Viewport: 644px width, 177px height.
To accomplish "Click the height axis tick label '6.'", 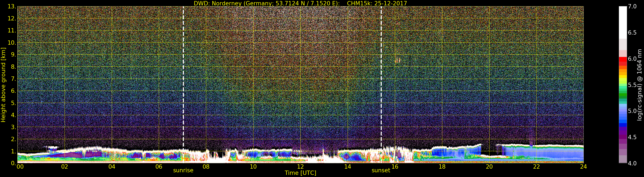I will pyautogui.click(x=14, y=91).
